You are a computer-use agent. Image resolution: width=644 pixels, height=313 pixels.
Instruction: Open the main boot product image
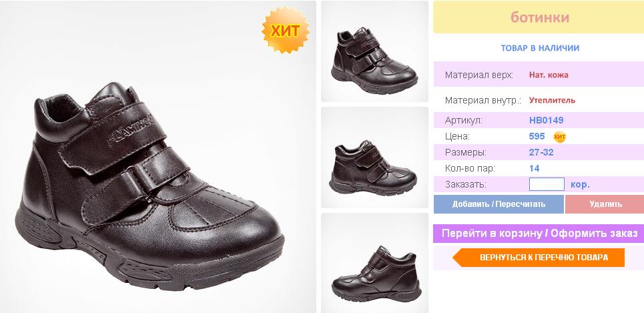click(158, 156)
